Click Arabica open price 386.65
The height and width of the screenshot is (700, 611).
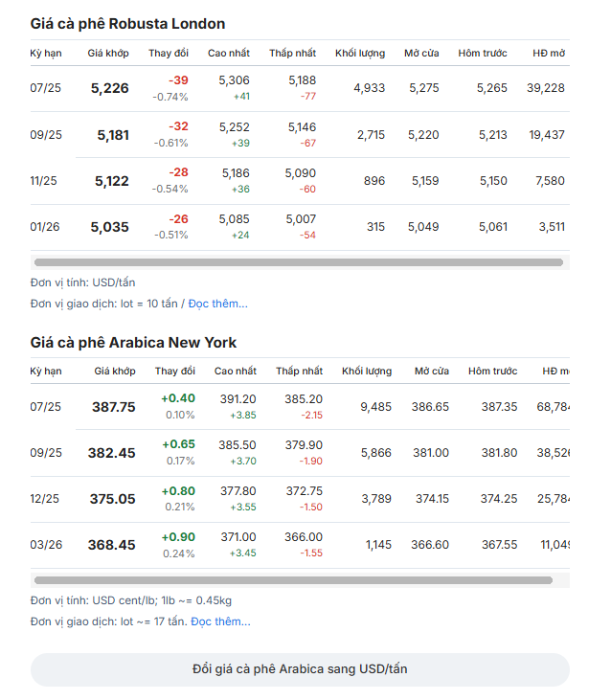[430, 407]
